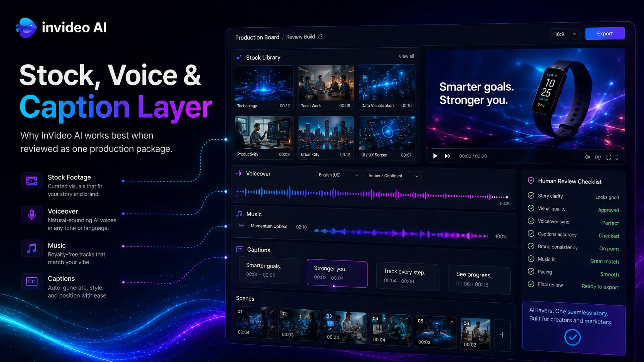Select the Technology stock clip
The height and width of the screenshot is (362, 644).
click(264, 88)
